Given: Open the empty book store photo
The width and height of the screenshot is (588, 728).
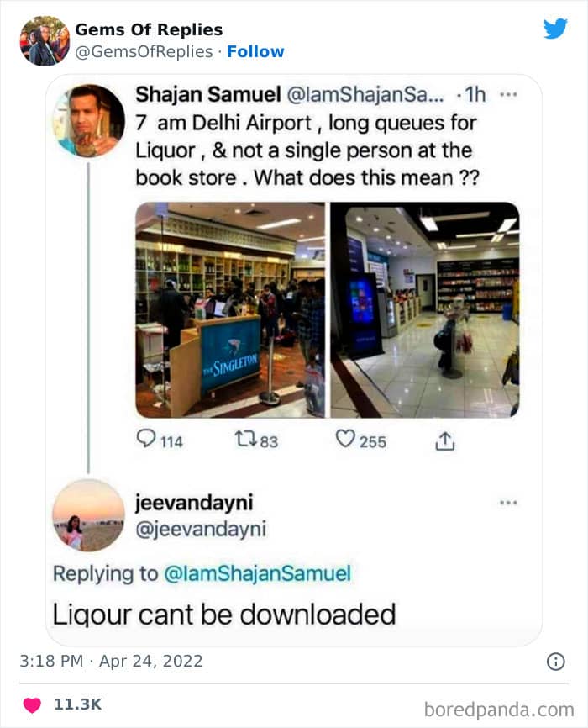Looking at the screenshot, I should [425, 309].
